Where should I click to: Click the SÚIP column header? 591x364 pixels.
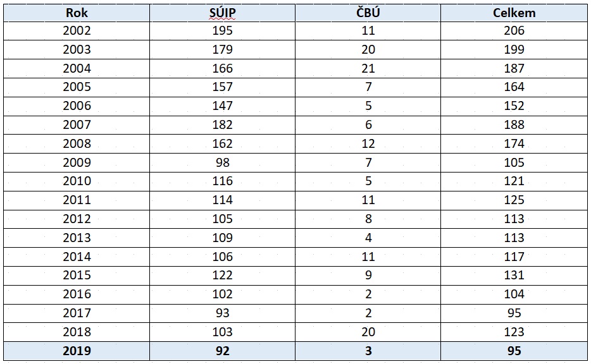coord(223,13)
